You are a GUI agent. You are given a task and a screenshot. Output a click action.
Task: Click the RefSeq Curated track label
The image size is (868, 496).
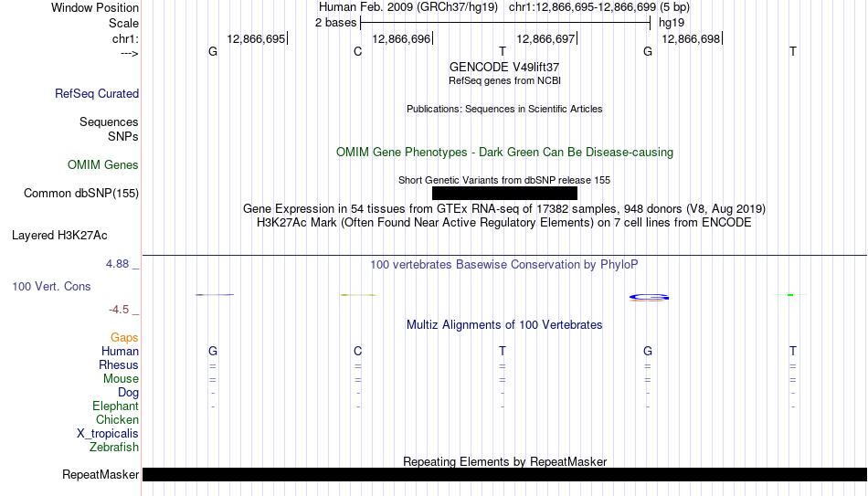point(96,93)
